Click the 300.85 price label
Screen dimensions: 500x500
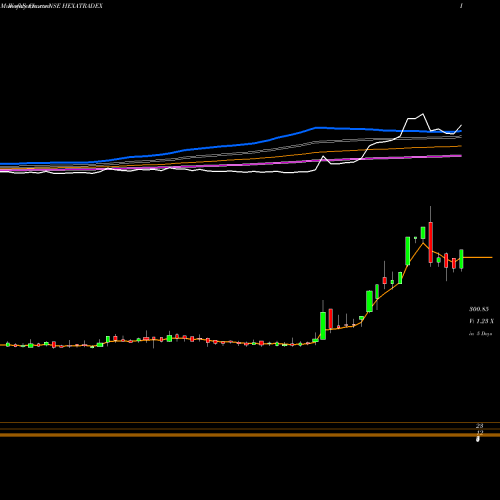[479, 309]
